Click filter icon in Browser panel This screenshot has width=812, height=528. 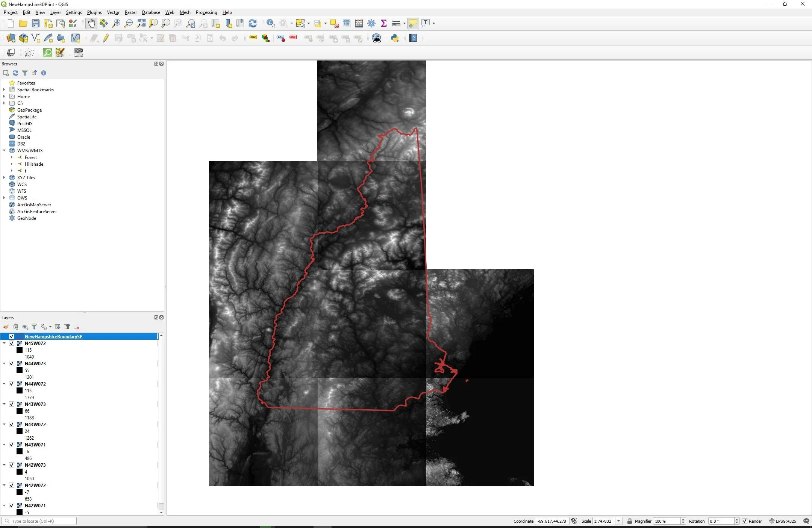25,73
